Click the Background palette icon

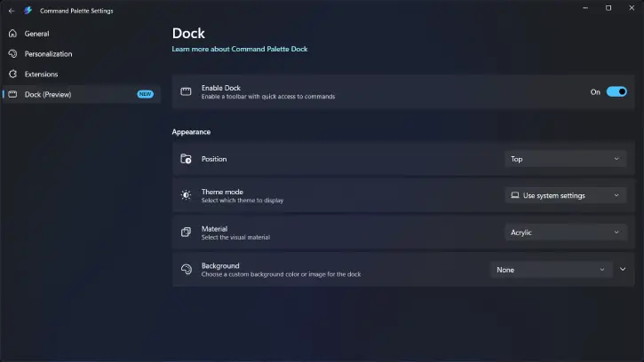pos(186,270)
